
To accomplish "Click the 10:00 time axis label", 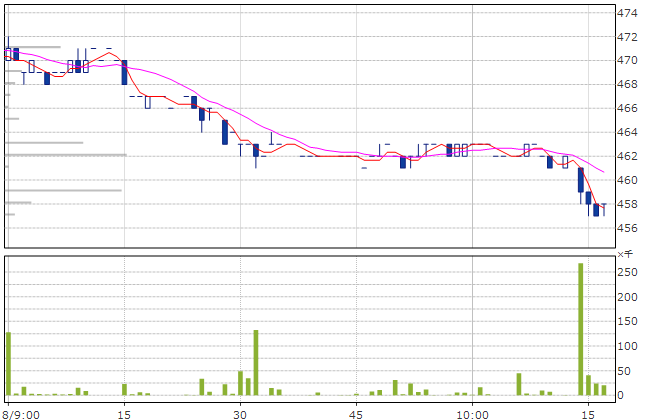I will point(472,412).
